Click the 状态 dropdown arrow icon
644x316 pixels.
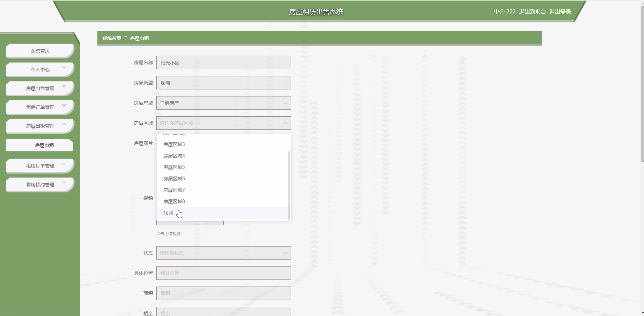coord(285,253)
